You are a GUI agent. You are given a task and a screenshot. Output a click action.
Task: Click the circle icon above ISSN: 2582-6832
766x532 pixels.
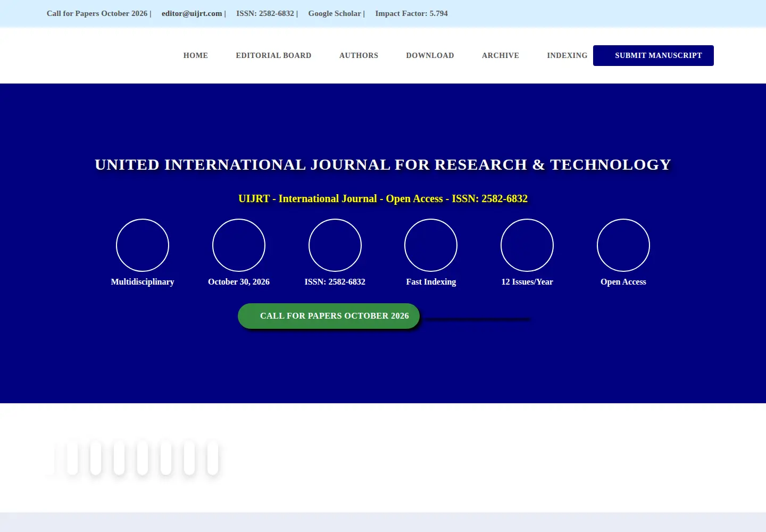click(x=335, y=245)
